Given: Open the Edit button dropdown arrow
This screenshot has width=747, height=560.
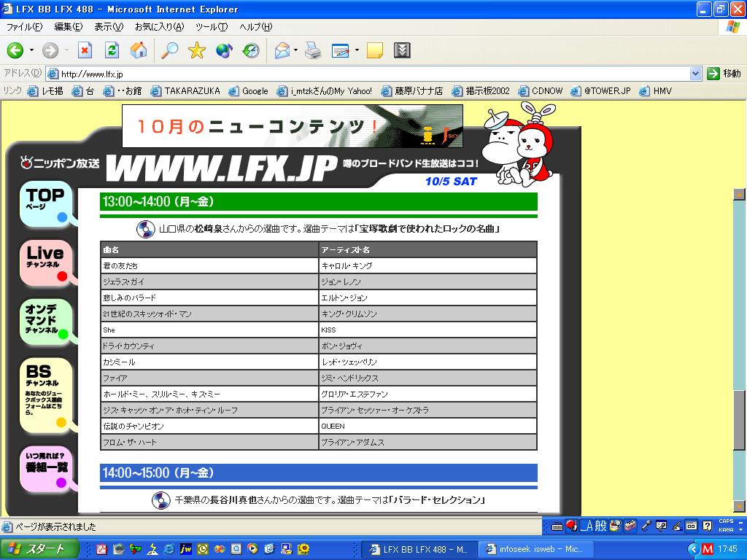Looking at the screenshot, I should [x=357, y=50].
